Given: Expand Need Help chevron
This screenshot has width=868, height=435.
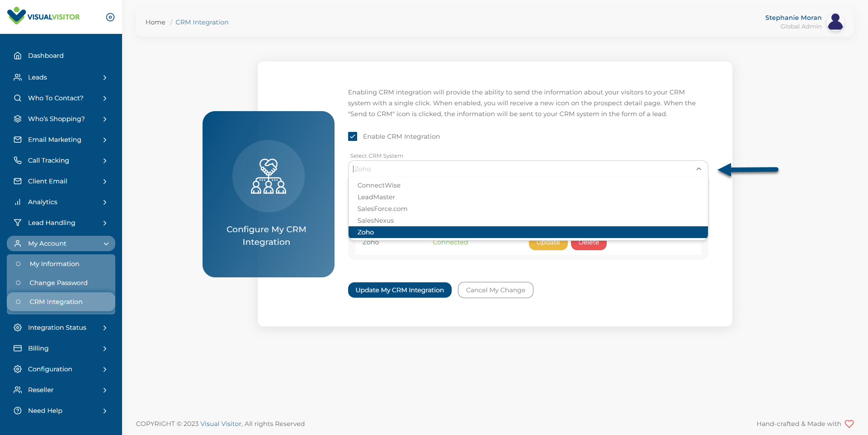Looking at the screenshot, I should click(x=105, y=411).
